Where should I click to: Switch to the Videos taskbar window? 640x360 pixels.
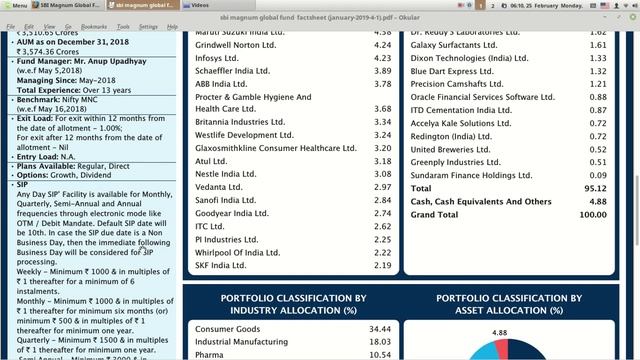pos(218,5)
